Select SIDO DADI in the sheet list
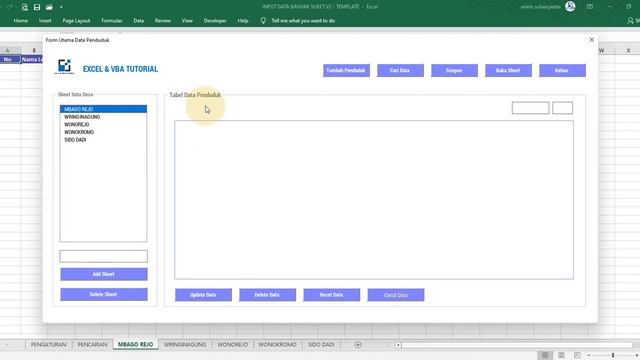The width and height of the screenshot is (640, 360). click(x=103, y=140)
